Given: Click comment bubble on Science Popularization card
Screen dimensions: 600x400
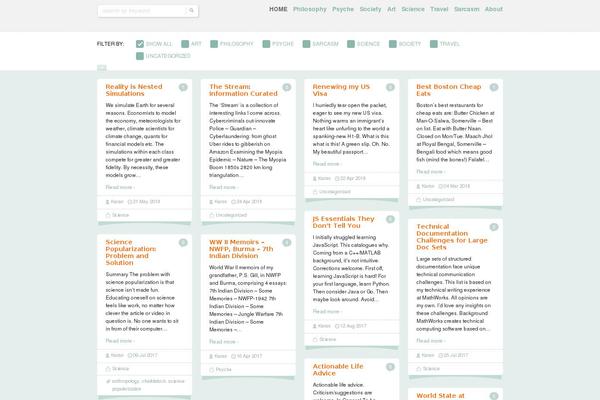Looking at the screenshot, I should click(x=183, y=242).
